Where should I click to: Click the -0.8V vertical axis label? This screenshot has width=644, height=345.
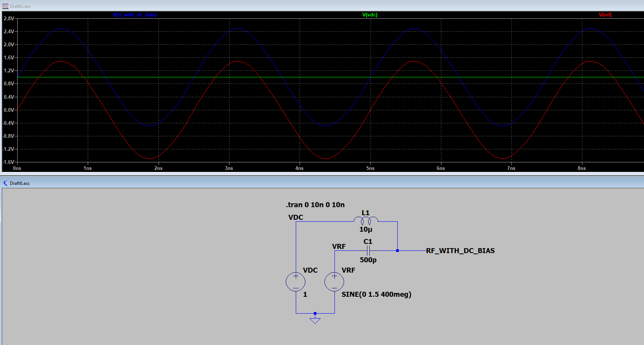tap(8, 136)
